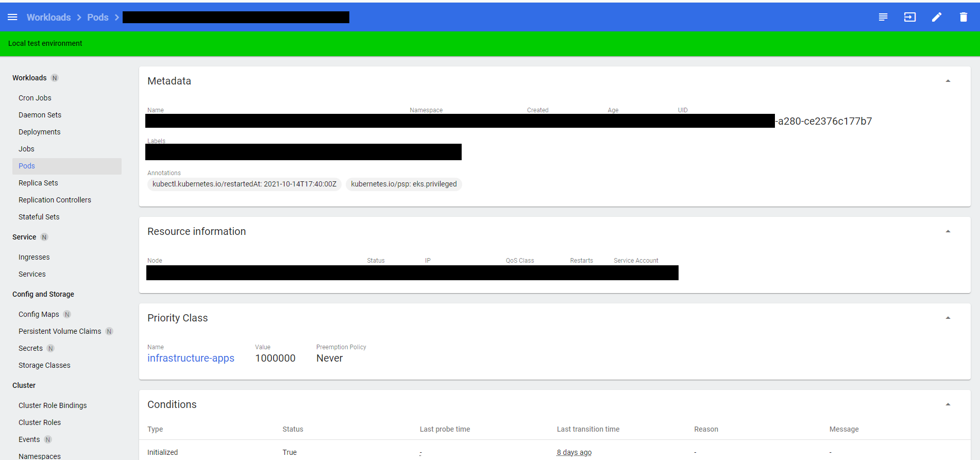Open Storage Classes in sidebar
Viewport: 980px width, 460px height.
(x=44, y=365)
